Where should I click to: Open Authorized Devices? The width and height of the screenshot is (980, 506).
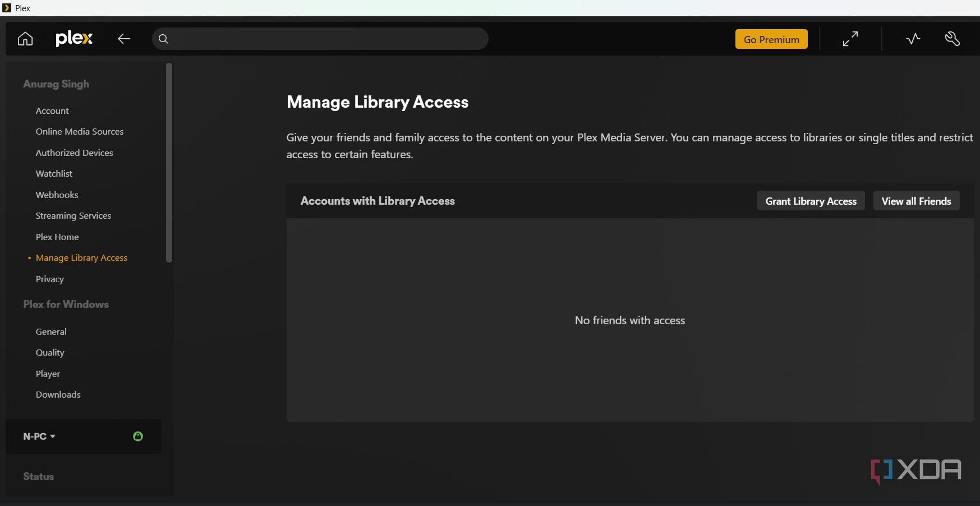74,153
